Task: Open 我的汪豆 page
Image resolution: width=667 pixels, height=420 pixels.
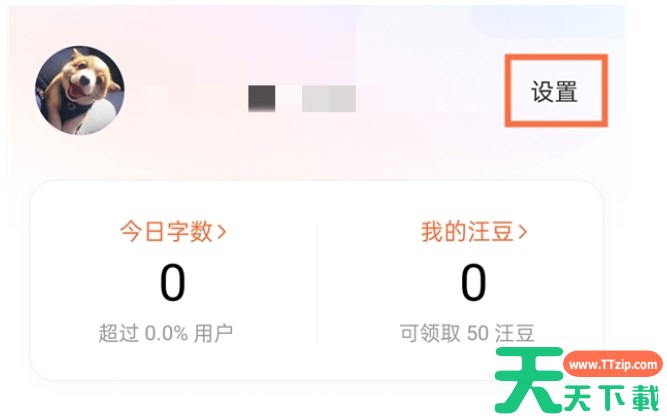Action: [466, 232]
